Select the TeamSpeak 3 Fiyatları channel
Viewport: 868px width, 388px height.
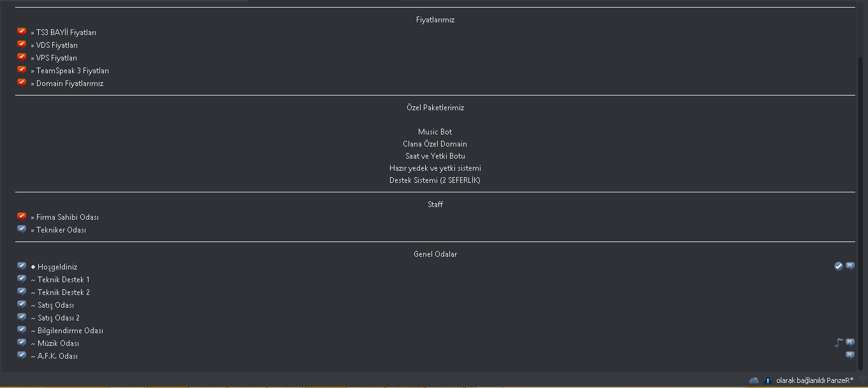72,71
